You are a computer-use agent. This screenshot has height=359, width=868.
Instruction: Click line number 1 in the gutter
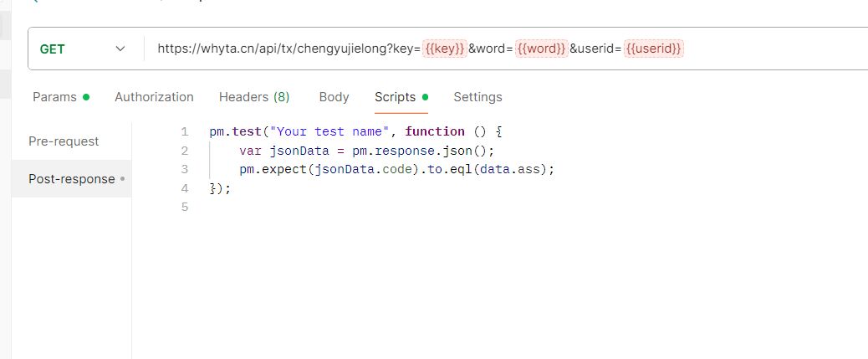click(x=184, y=132)
